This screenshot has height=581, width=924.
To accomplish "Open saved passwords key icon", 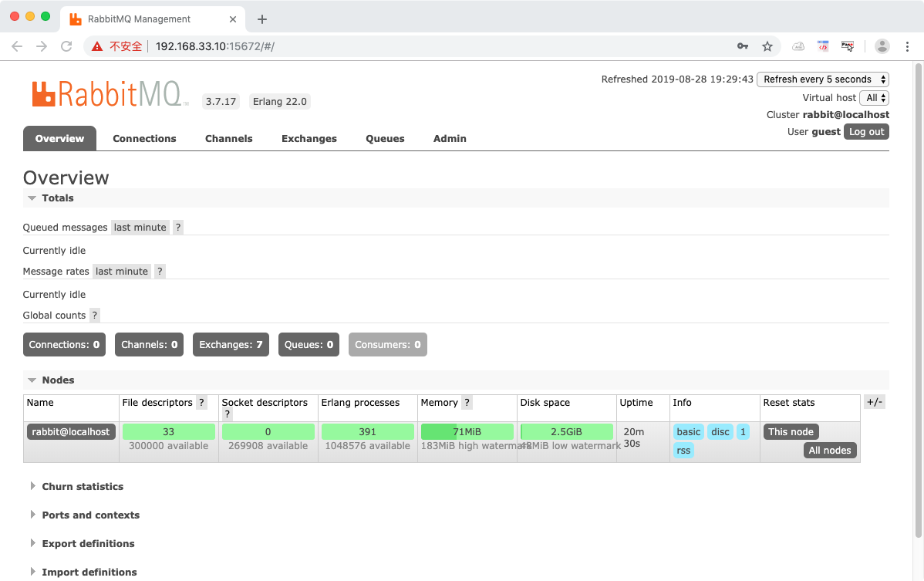I will click(x=743, y=46).
